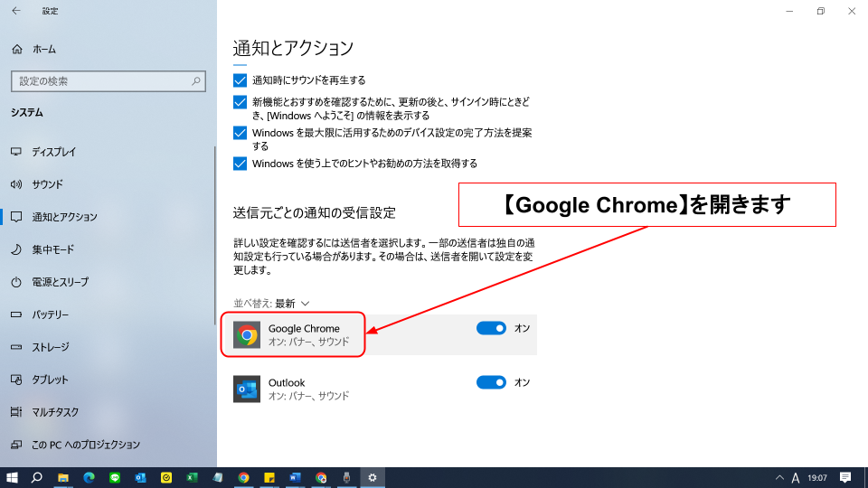Open File Explorer from the taskbar
Image resolution: width=868 pixels, height=488 pixels.
click(63, 477)
